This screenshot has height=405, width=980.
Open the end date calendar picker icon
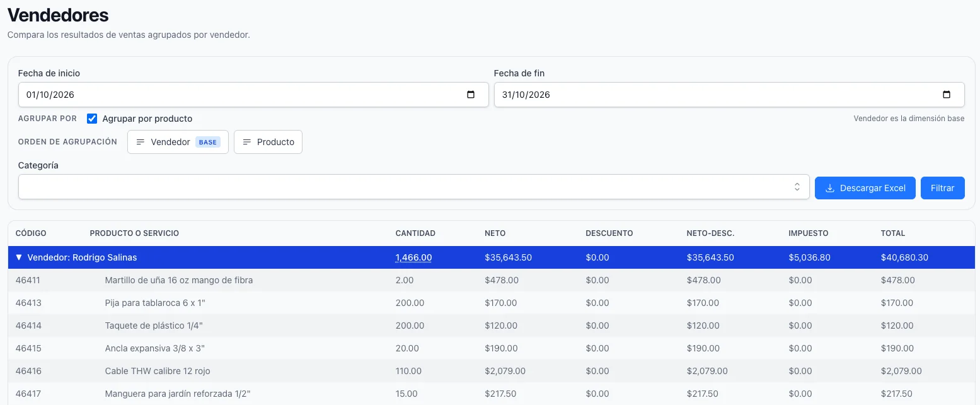pyautogui.click(x=947, y=95)
